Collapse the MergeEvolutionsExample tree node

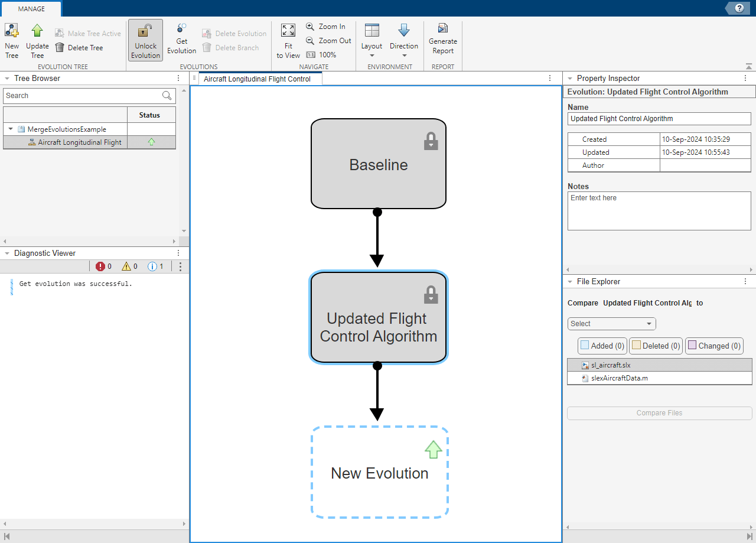[11, 129]
